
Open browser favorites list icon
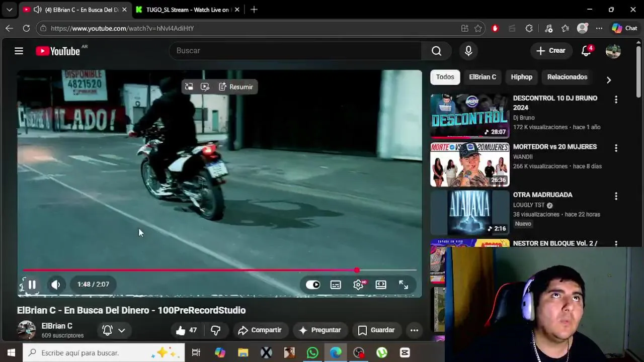(566, 29)
